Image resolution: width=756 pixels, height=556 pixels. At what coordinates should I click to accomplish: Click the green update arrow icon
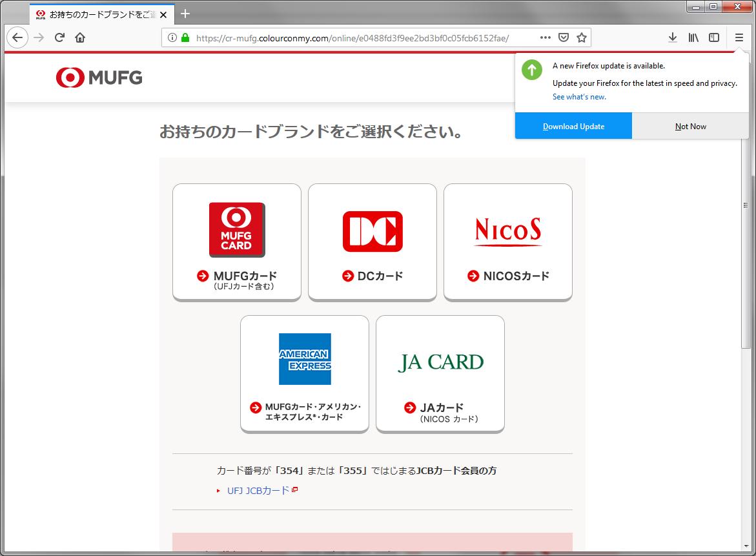click(x=532, y=70)
